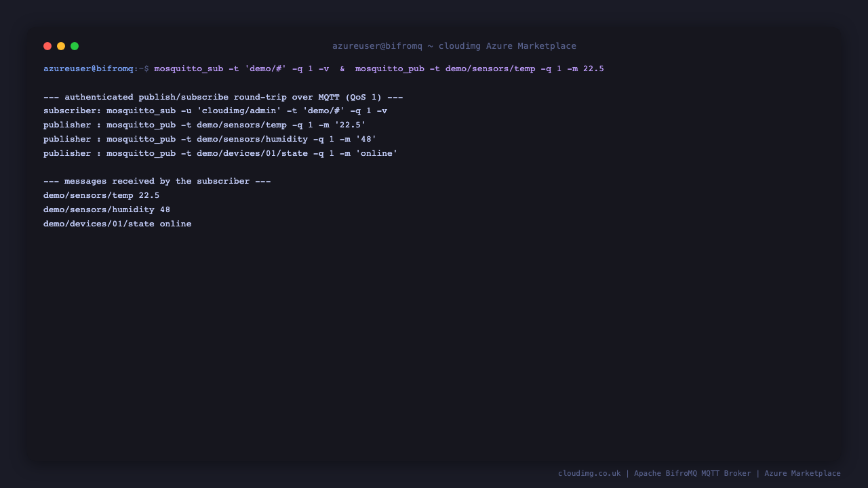Click the footer text 'cloudimg.co.uk | Apache BifroMQ MQTT Broker'
Screen dimensions: 868x488
click(x=654, y=474)
